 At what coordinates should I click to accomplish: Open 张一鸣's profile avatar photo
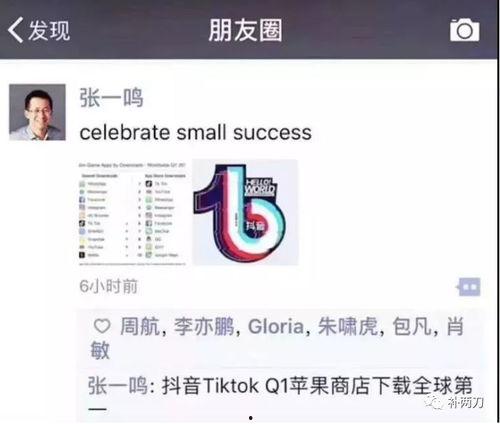point(37,112)
